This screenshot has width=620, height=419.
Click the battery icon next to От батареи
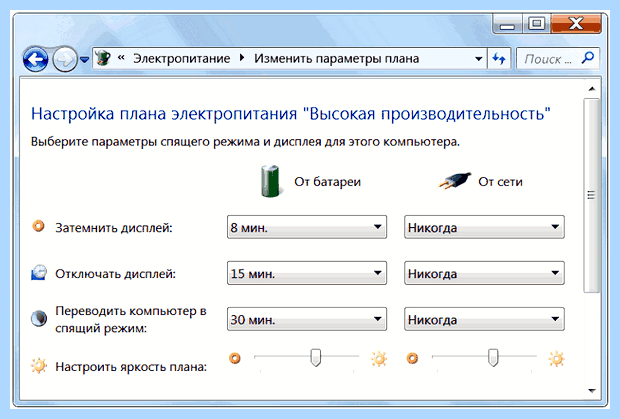(x=271, y=181)
